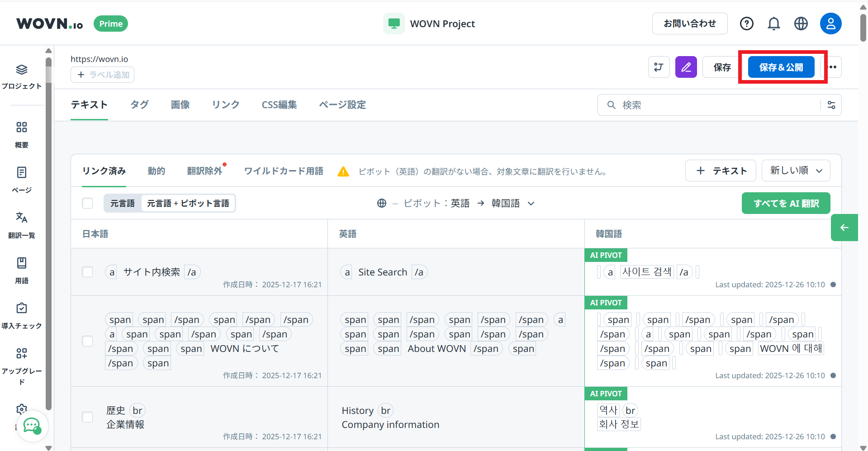
Task: Open the help question mark icon
Action: (x=746, y=24)
